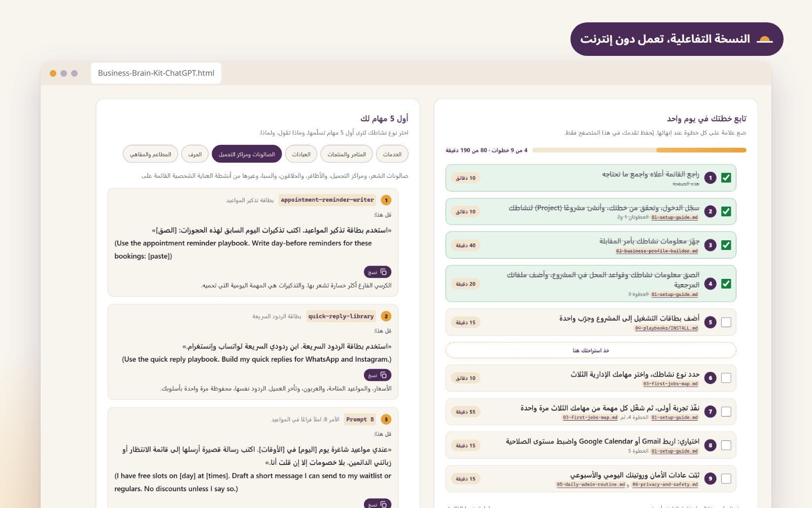Image resolution: width=812 pixels, height=508 pixels.
Task: Click the orange number 1 badge on appointment card
Action: click(386, 200)
